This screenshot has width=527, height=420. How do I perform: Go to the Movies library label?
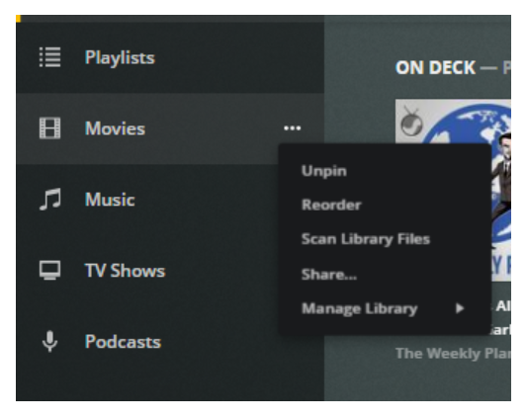pyautogui.click(x=115, y=128)
